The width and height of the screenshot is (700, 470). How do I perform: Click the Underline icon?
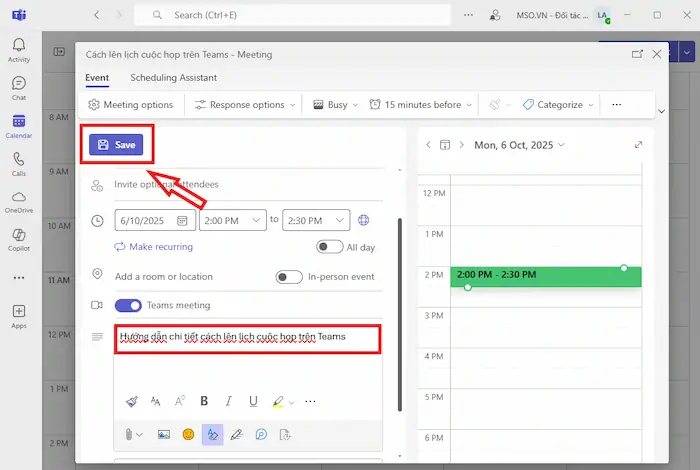coord(253,401)
